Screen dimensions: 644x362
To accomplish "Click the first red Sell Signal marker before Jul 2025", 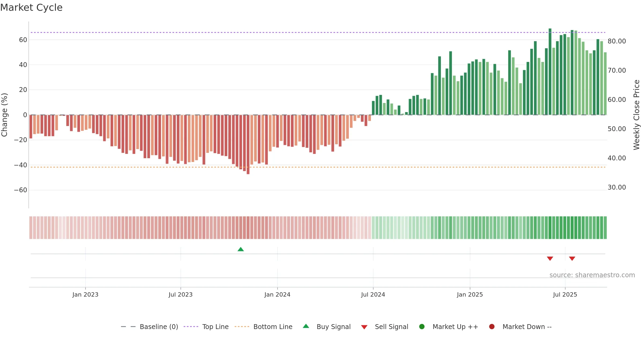I will pyautogui.click(x=550, y=258).
